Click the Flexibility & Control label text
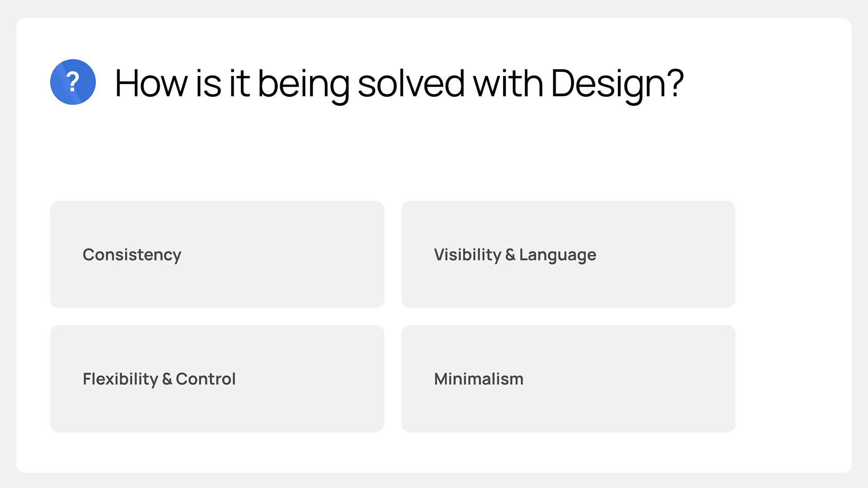Screen dimensions: 868x488 (159, 380)
